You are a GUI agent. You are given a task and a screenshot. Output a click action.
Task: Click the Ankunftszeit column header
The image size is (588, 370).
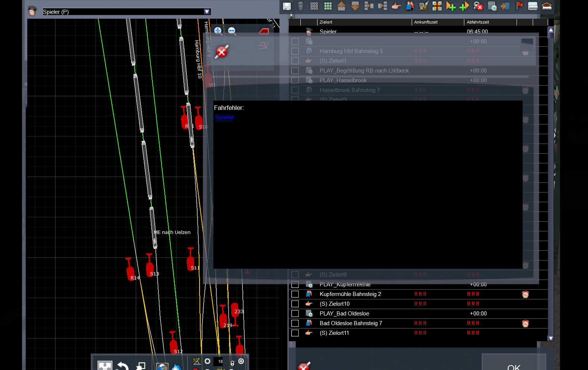(426, 22)
